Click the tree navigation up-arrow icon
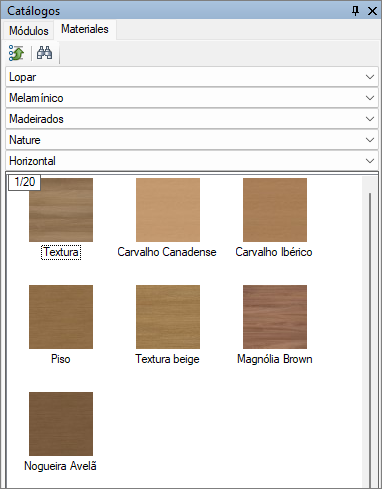 coord(17,53)
